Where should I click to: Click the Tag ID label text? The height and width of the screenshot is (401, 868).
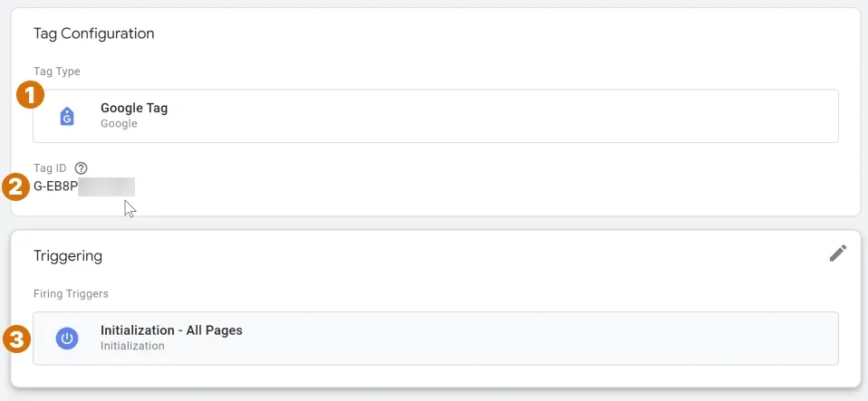coord(50,168)
